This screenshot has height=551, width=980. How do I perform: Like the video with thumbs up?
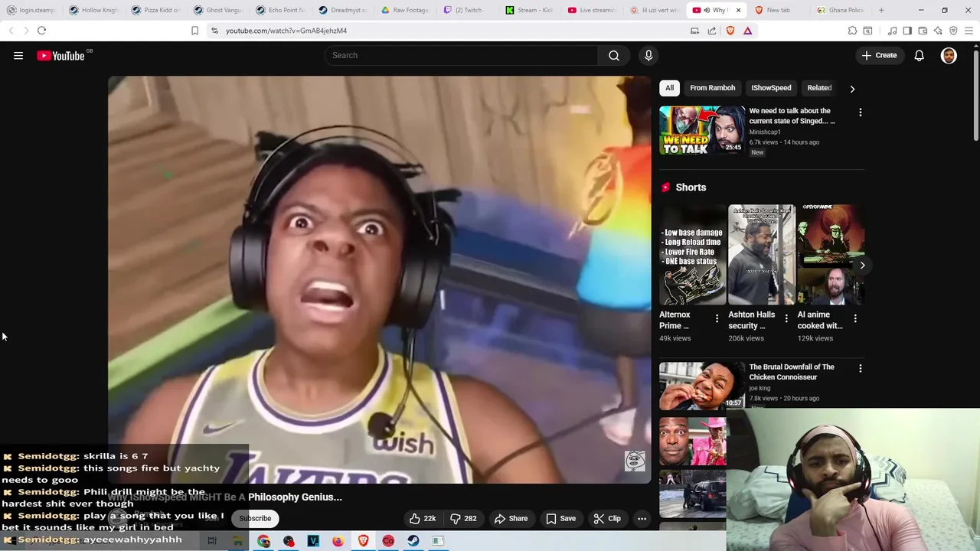[x=423, y=518]
